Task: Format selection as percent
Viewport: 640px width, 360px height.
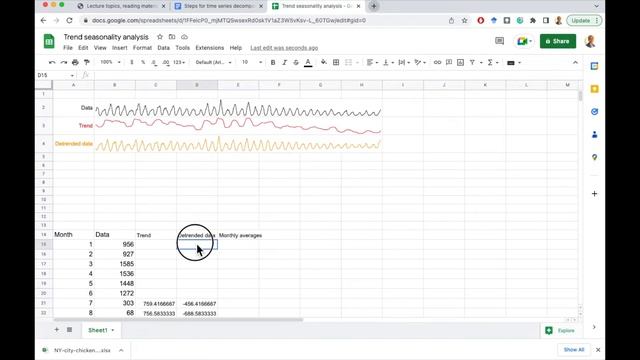Action: (143, 62)
